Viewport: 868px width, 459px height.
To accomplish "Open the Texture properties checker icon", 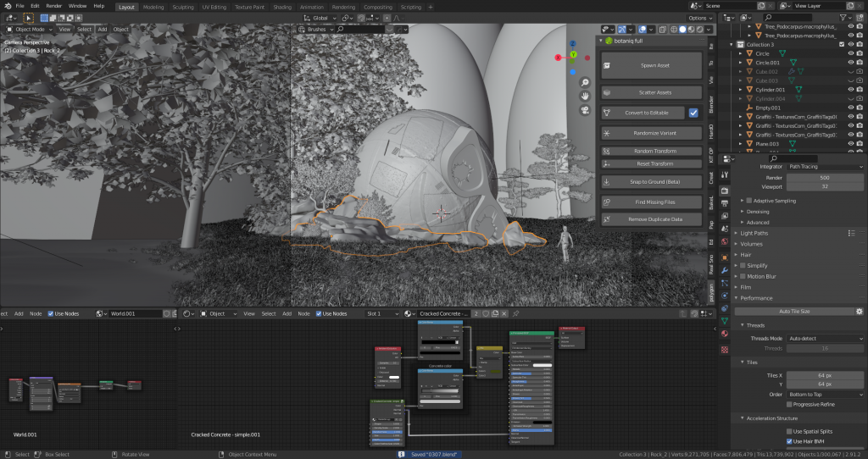I will coord(725,350).
